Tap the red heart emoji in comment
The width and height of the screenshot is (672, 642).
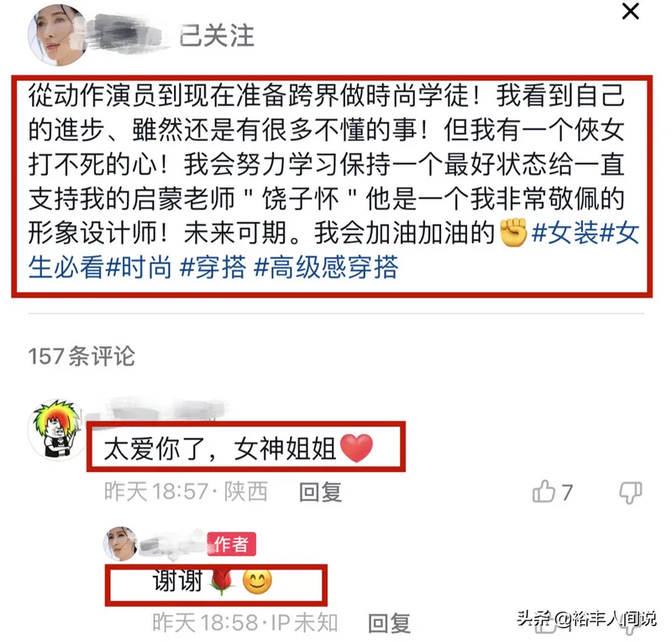click(356, 449)
